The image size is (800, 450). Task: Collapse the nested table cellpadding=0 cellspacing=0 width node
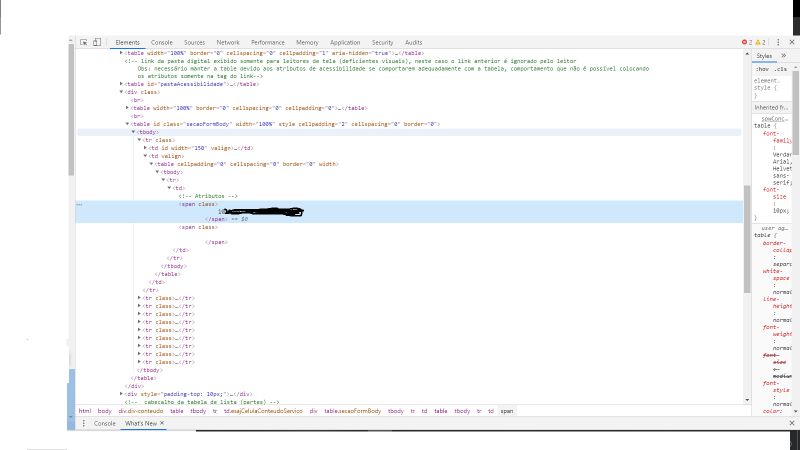(151, 164)
